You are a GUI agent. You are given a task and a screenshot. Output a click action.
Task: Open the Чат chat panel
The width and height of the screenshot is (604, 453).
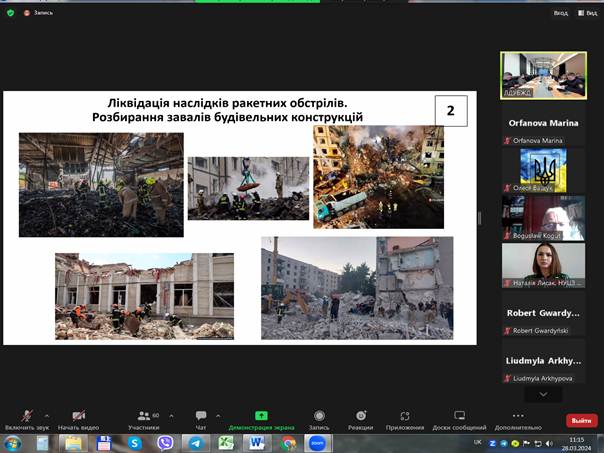pyautogui.click(x=201, y=416)
